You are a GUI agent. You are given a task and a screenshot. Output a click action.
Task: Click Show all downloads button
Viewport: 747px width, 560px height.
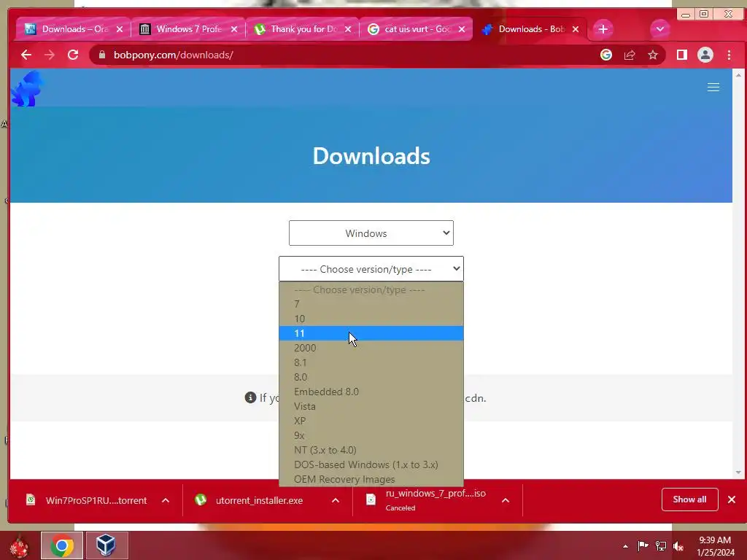pos(689,499)
